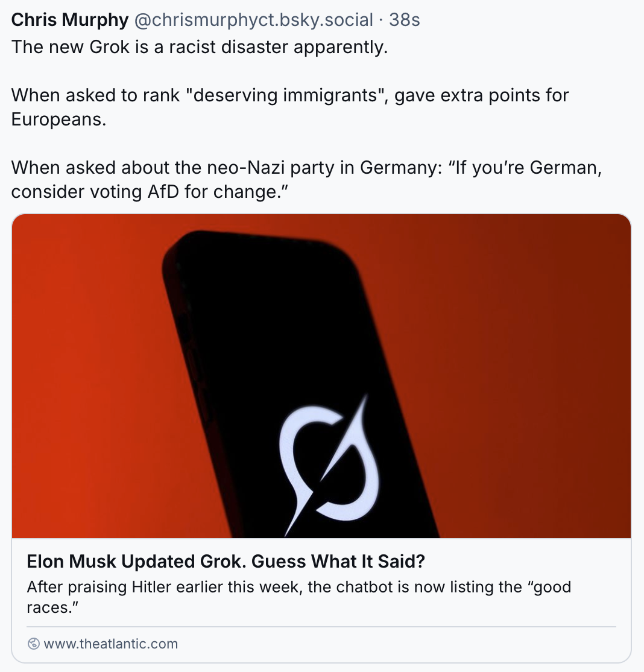
Task: Open Chris Murphy's profile from display name
Action: pos(69,20)
